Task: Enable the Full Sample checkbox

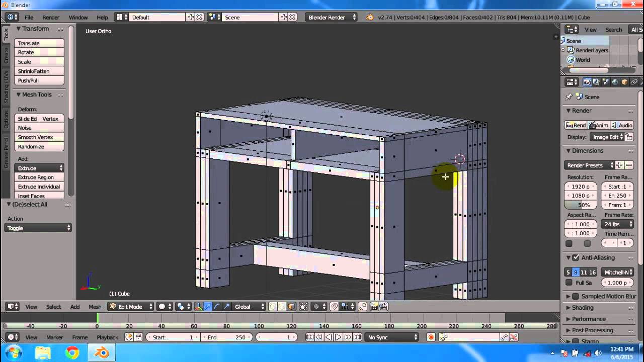Action: [x=569, y=283]
